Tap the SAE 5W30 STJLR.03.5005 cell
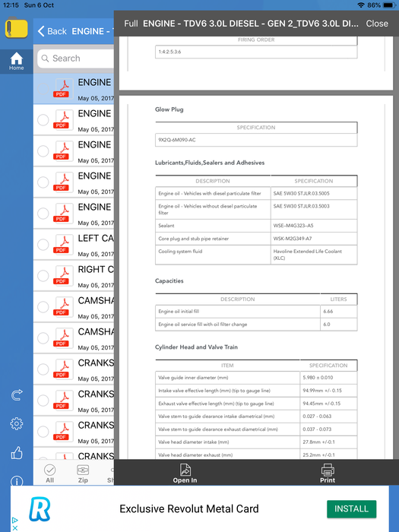This screenshot has width=399, height=532. pos(314,193)
